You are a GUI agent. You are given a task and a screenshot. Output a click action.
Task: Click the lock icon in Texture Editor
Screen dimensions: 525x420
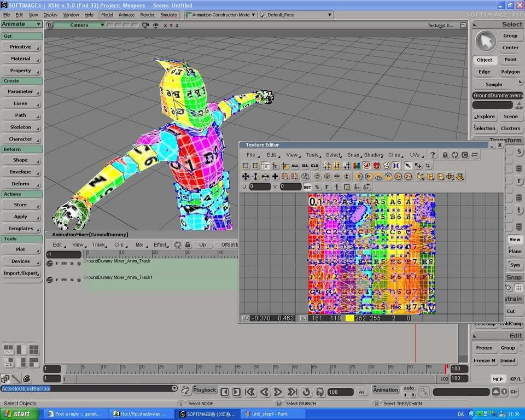[445, 155]
